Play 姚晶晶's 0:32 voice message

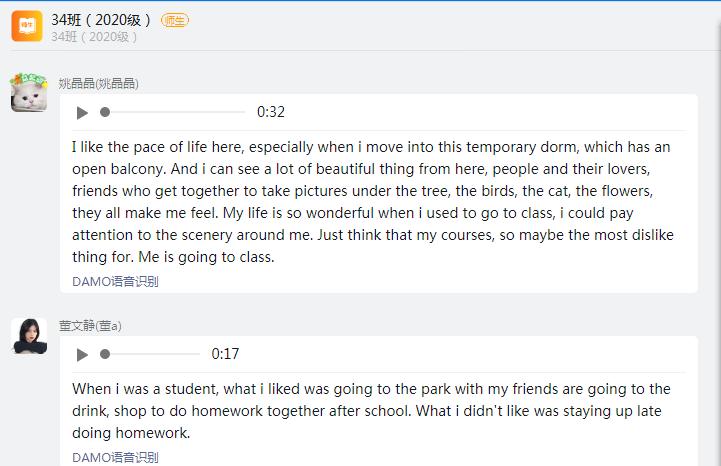point(82,112)
